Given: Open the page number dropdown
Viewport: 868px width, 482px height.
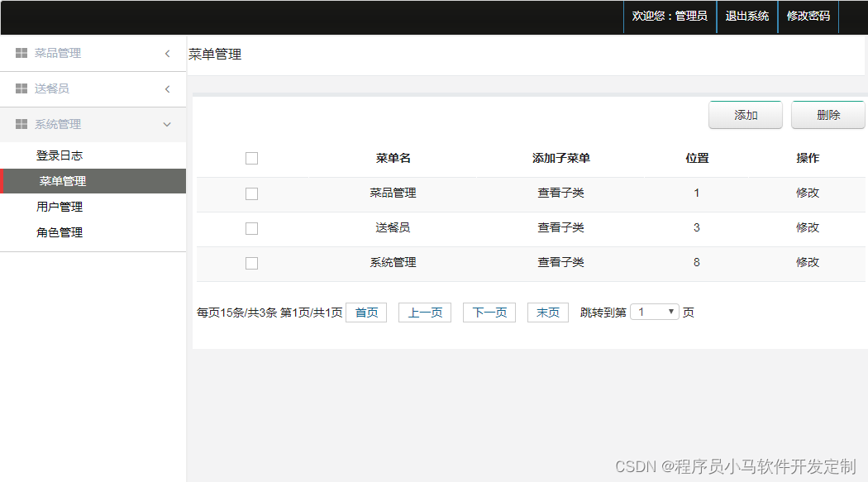Looking at the screenshot, I should click(654, 312).
